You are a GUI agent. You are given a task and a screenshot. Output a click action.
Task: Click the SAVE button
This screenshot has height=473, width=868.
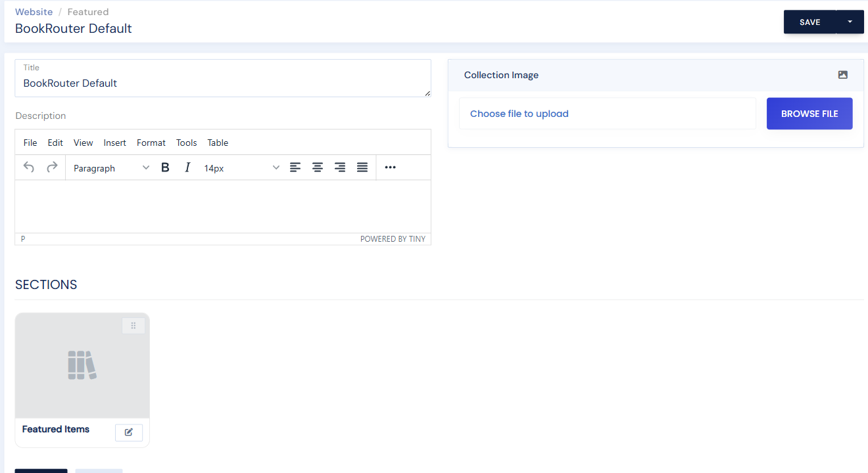tap(809, 22)
